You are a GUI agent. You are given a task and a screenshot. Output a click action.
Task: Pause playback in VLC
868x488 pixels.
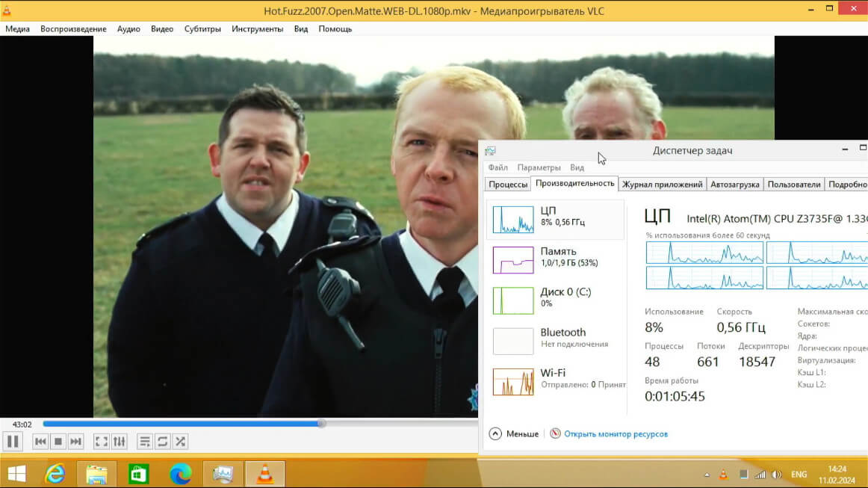13,442
